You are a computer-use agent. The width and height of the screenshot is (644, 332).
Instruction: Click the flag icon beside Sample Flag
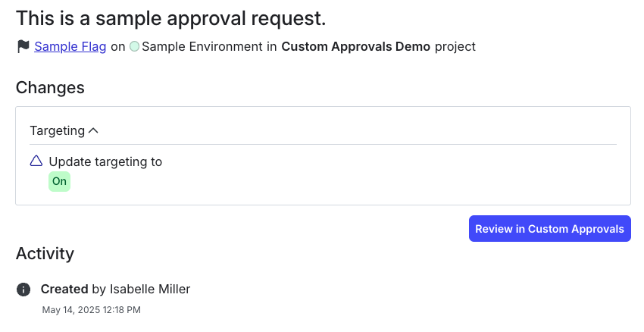click(23, 47)
